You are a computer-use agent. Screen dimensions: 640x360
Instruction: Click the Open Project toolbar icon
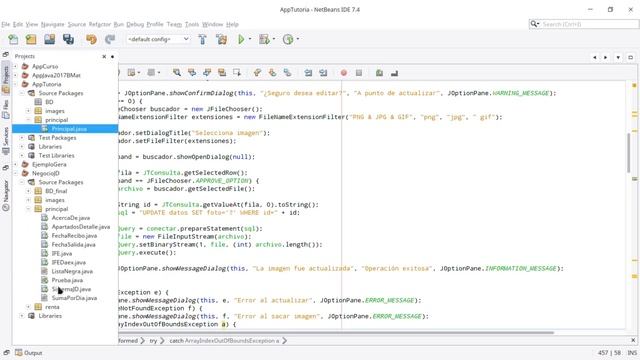click(x=49, y=39)
